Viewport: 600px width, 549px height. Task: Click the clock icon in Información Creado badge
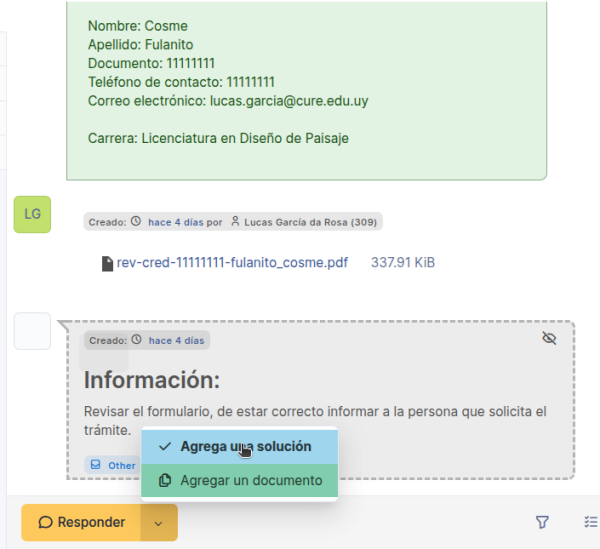[x=137, y=339]
